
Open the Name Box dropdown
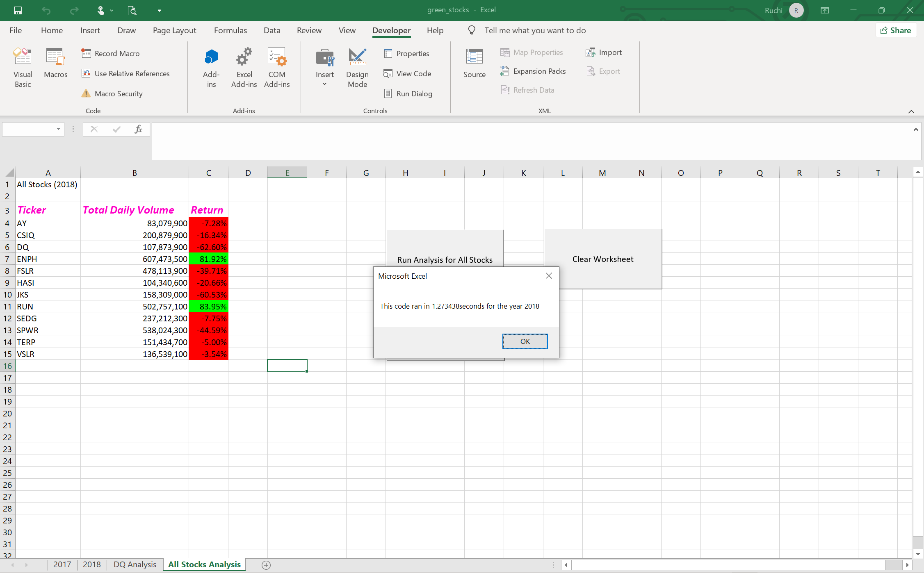tap(58, 129)
